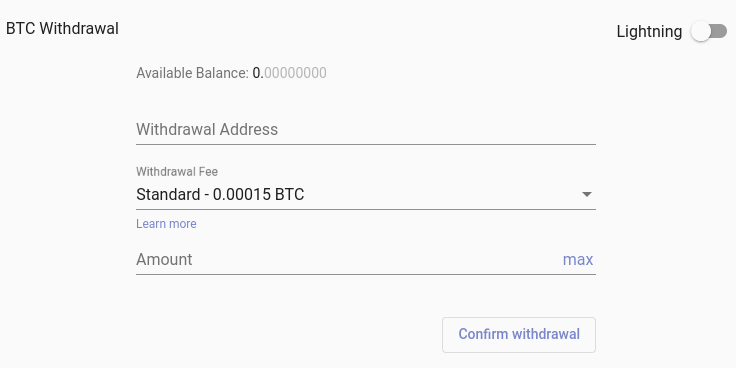Click the grey track of Lightning toggle

(x=719, y=31)
